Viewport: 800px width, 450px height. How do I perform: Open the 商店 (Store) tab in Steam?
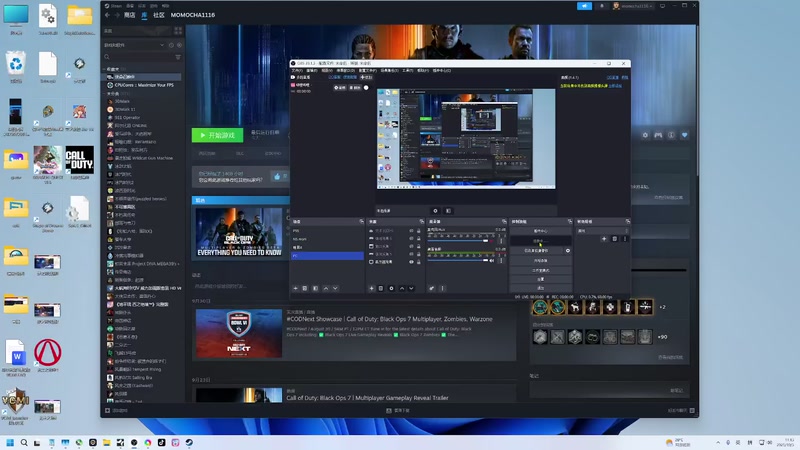coord(127,17)
